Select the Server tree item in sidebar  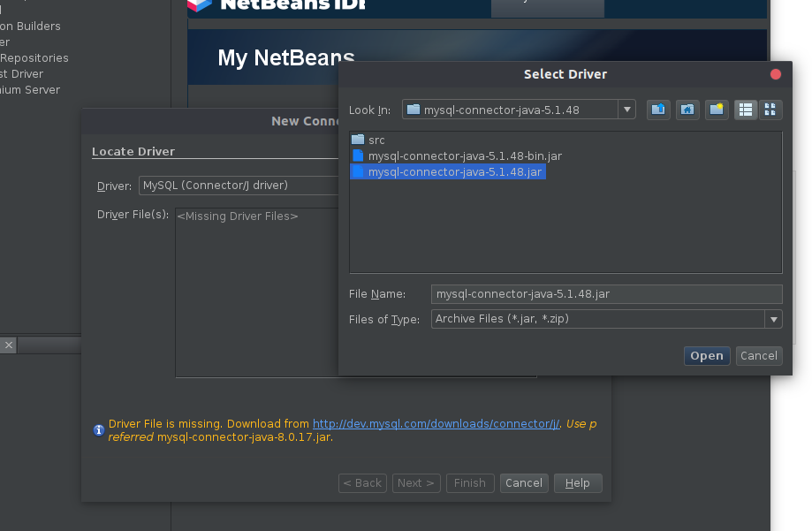click(x=30, y=89)
